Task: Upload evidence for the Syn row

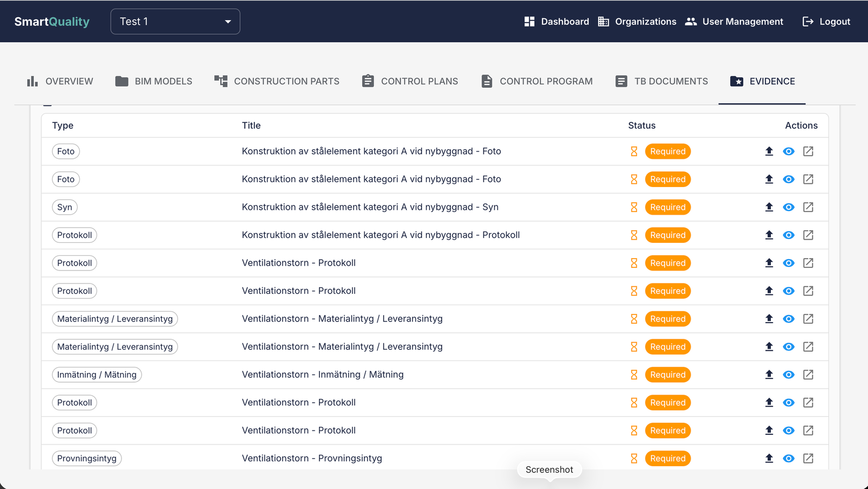Action: tap(769, 207)
